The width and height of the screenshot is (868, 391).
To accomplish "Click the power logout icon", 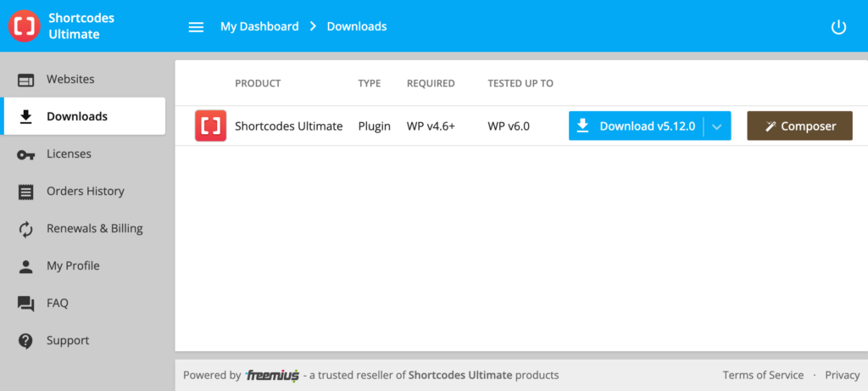I will [x=838, y=26].
